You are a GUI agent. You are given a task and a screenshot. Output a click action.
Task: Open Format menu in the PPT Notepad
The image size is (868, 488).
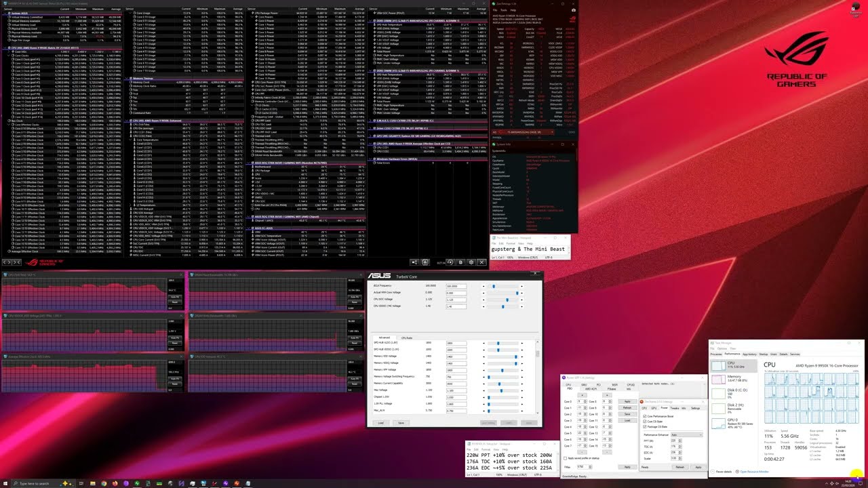(x=486, y=449)
